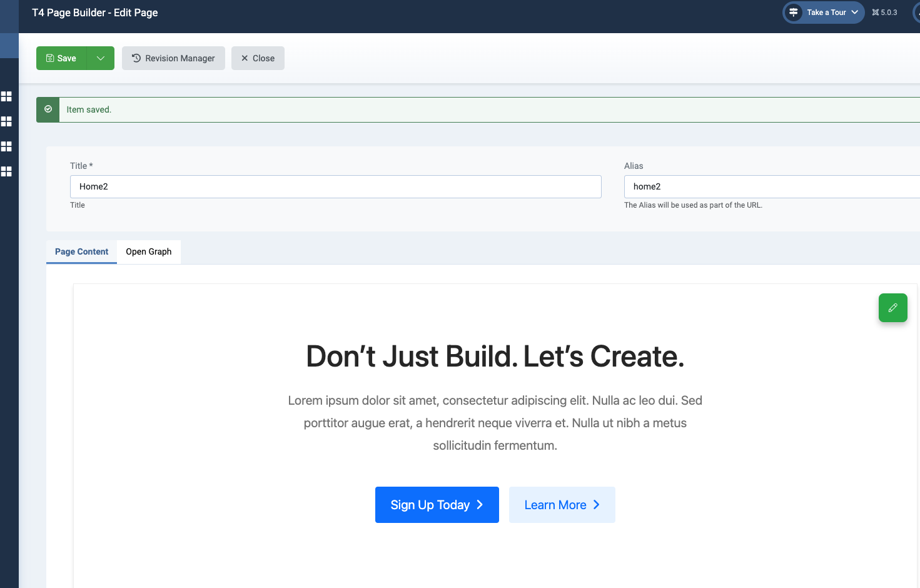The image size is (920, 588).
Task: Click the topmost grid icon in sidebar
Action: [x=6, y=96]
